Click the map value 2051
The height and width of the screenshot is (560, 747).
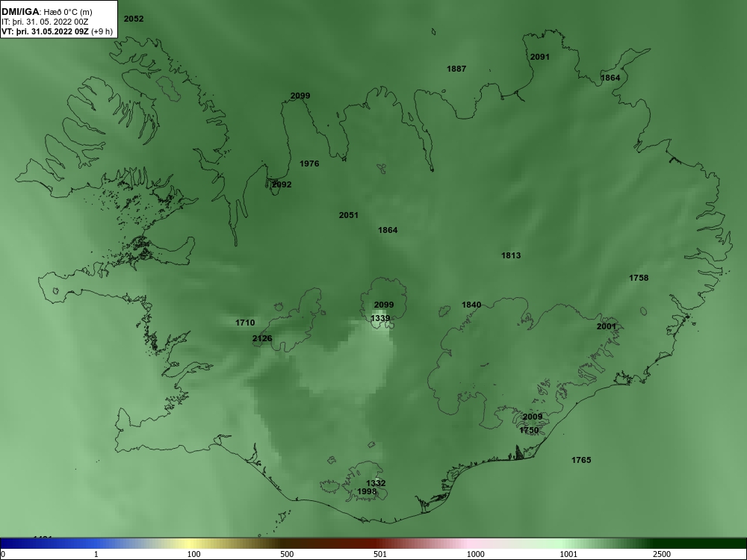click(x=348, y=215)
